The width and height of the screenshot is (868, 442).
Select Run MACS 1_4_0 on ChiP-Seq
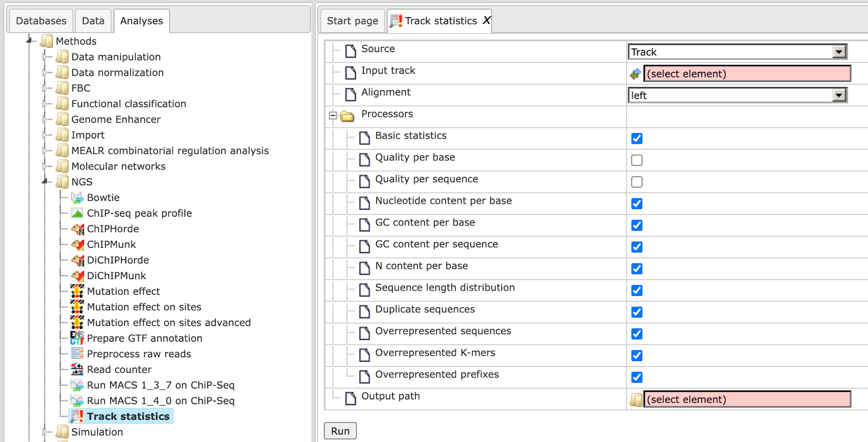[x=161, y=401]
